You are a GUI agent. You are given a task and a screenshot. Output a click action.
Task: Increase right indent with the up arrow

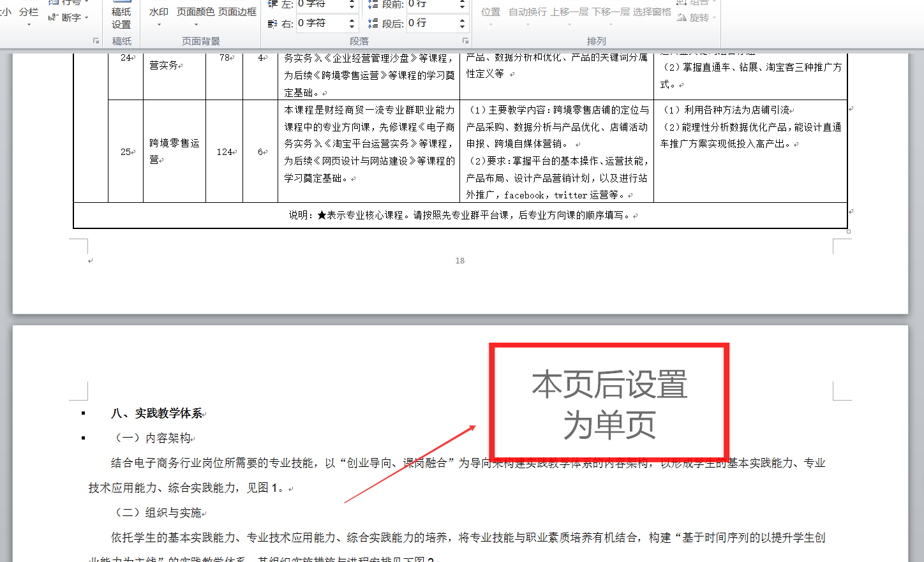352,20
